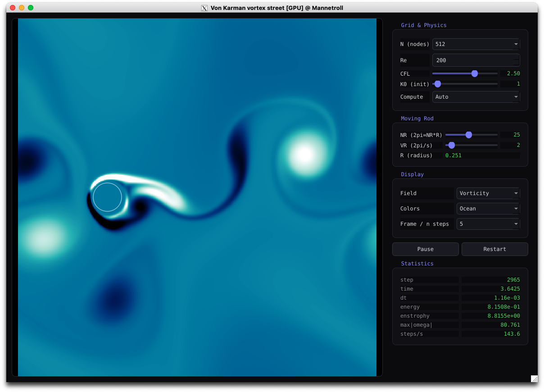Screen dimensions: 544x392
Task: Click the green zoom window button
Action: click(31, 8)
